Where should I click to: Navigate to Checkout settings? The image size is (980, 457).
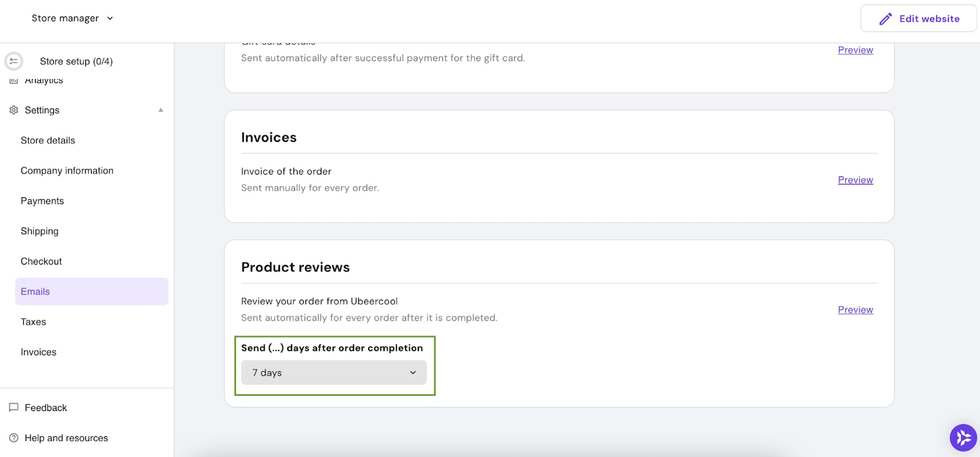click(41, 262)
